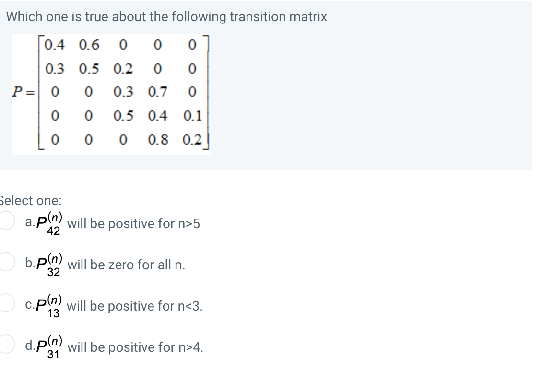Click the phrase will be zero for all n
541x392 pixels.
pyautogui.click(x=138, y=265)
